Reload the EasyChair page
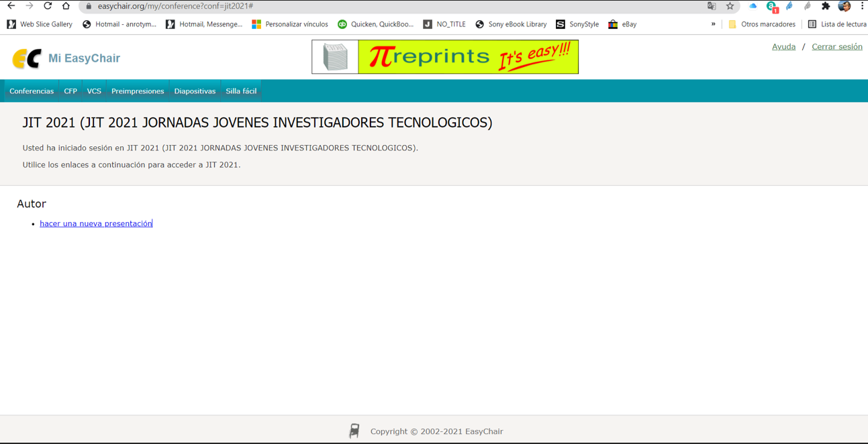The width and height of the screenshot is (868, 444). click(x=48, y=6)
